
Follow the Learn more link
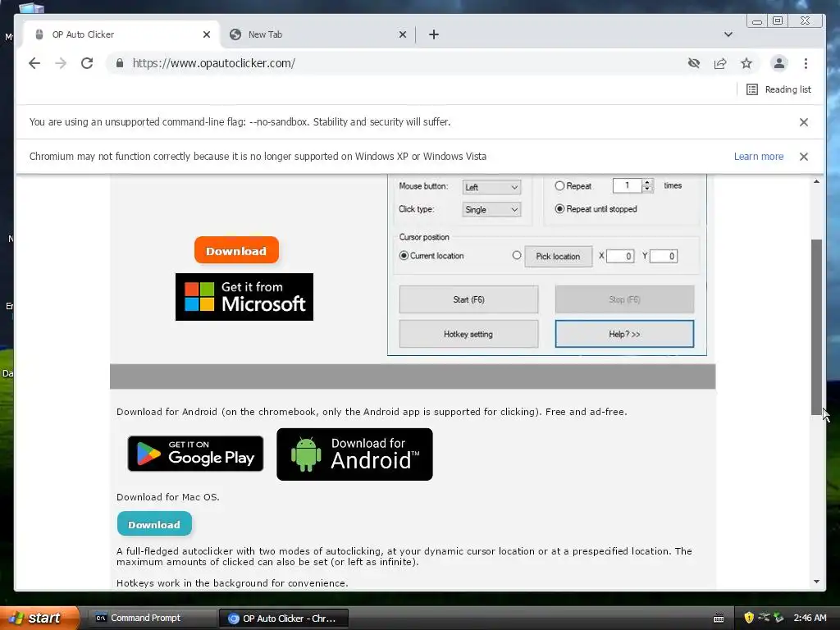[759, 157]
